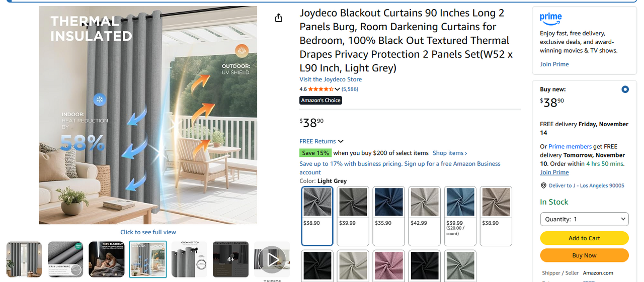Viewport: 644px width, 282px height.
Task: Click the star rating icons
Action: (320, 89)
